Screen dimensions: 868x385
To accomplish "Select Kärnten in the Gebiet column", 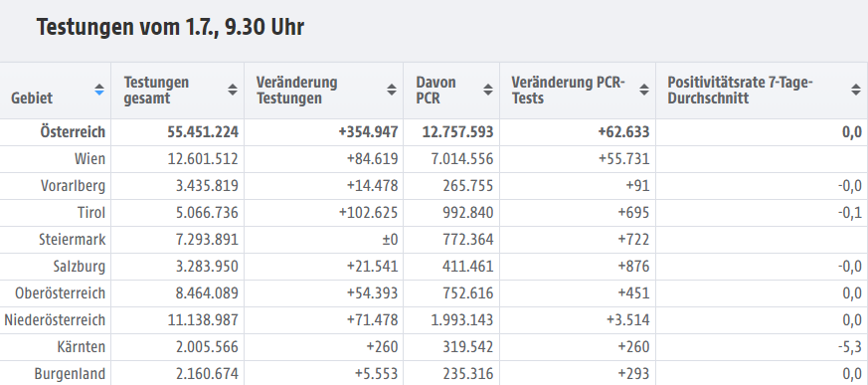I will [81, 347].
